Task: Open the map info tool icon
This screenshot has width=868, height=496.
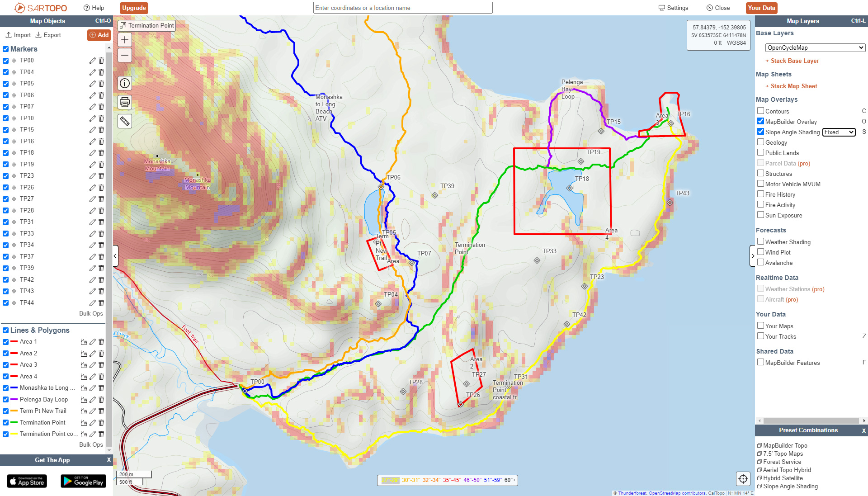Action: coord(125,83)
